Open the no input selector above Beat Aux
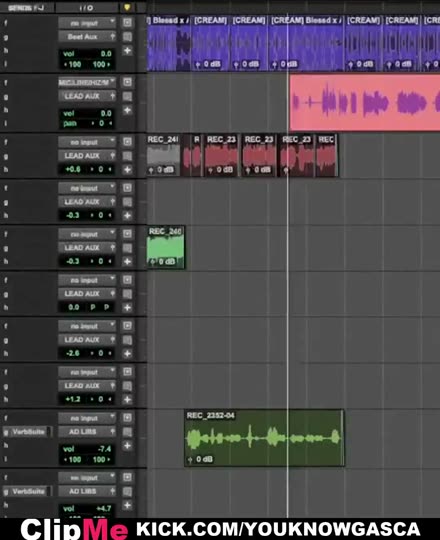The height and width of the screenshot is (540, 440). (x=87, y=23)
